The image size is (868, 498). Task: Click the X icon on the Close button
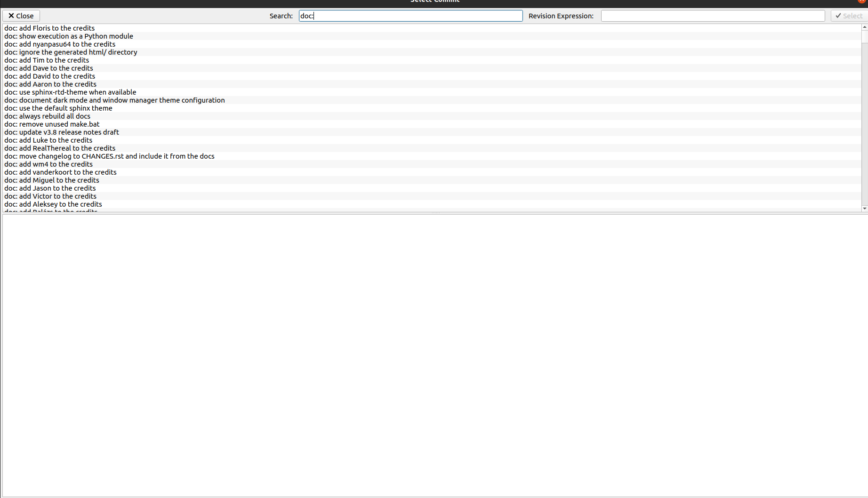[11, 16]
